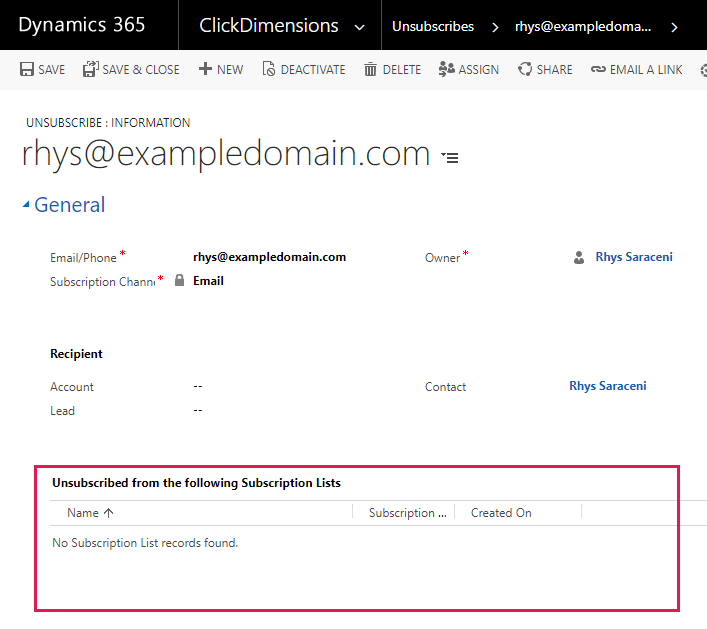Click the Account field label
The height and width of the screenshot is (629, 707).
72,387
